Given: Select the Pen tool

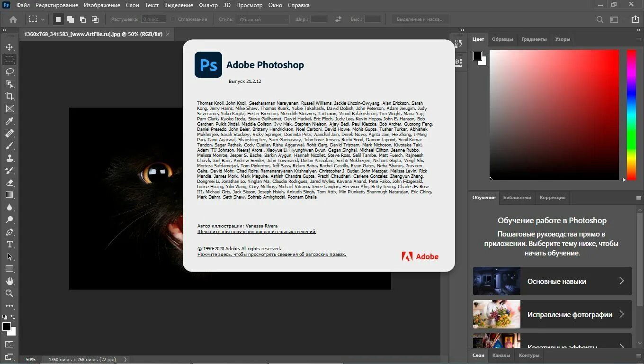Looking at the screenshot, I should click(x=9, y=232).
